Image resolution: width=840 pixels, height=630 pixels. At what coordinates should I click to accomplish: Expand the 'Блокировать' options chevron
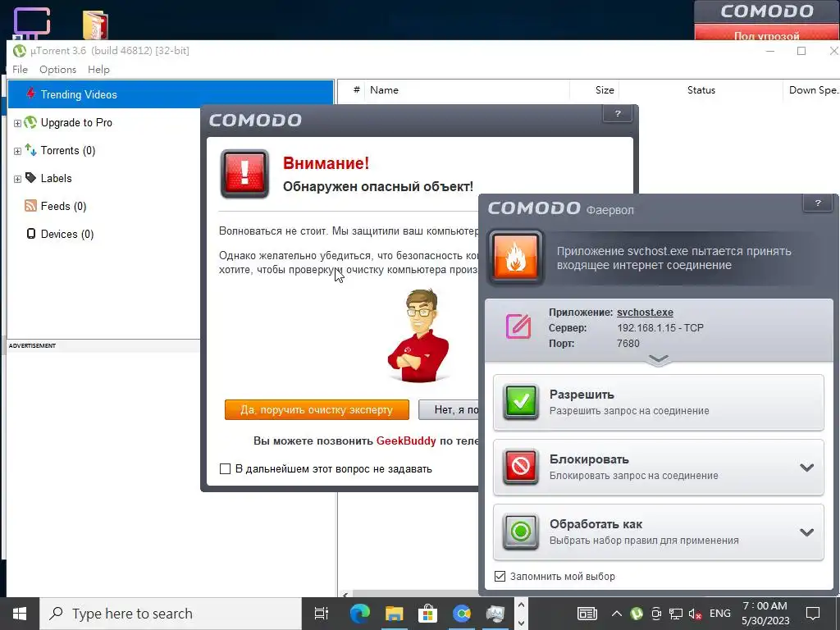tap(807, 468)
